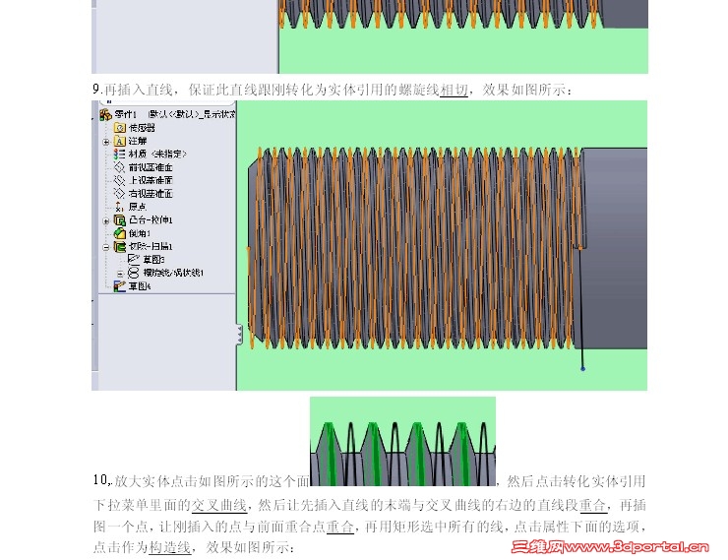Click the underlined word 交叉曲线 in step 10
This screenshot has height=560, width=728.
(x=218, y=505)
